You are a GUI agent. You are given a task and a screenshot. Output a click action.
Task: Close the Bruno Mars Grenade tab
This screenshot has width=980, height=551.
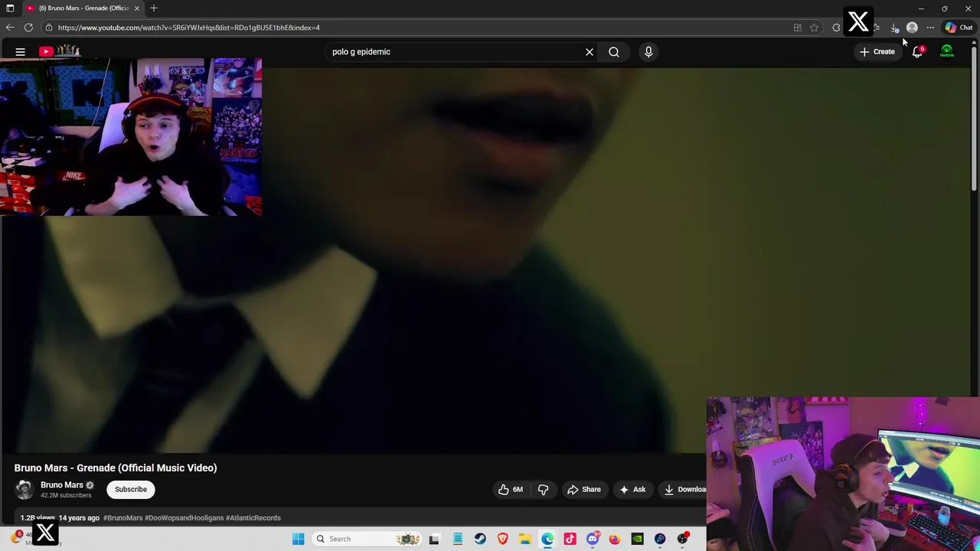[137, 8]
